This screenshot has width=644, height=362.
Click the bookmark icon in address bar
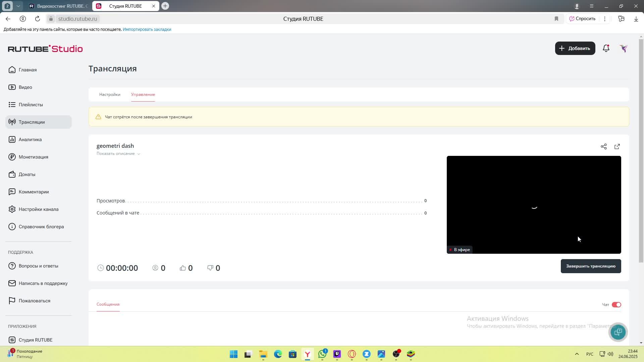[x=556, y=19]
